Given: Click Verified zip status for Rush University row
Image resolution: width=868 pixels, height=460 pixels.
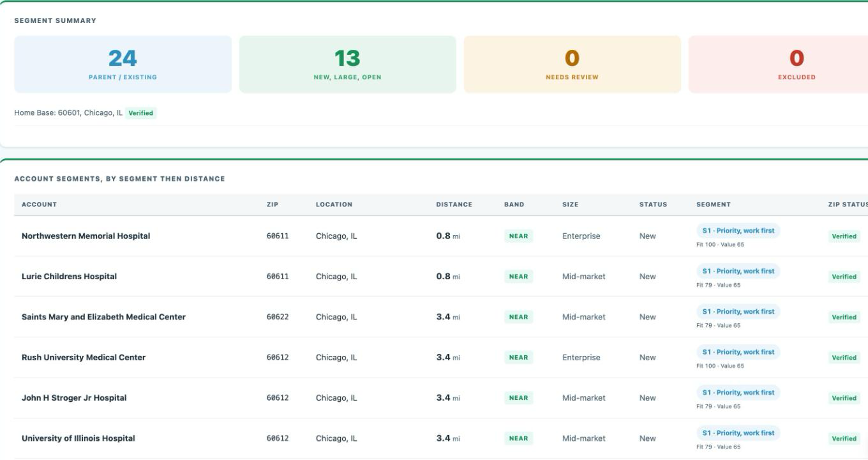Looking at the screenshot, I should tap(844, 358).
